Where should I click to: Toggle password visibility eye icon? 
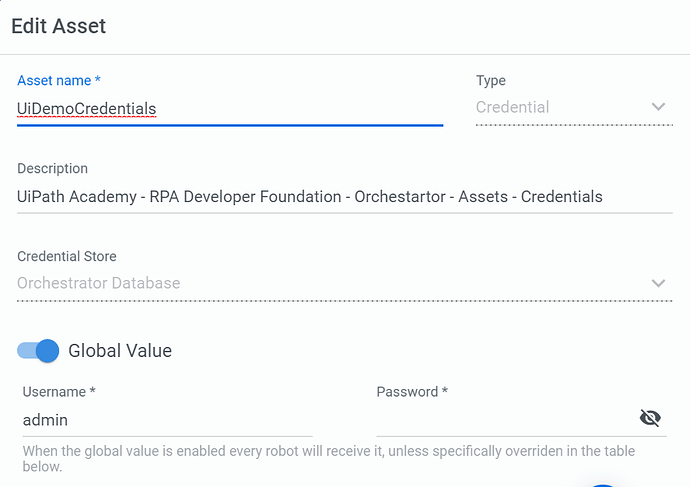[650, 418]
